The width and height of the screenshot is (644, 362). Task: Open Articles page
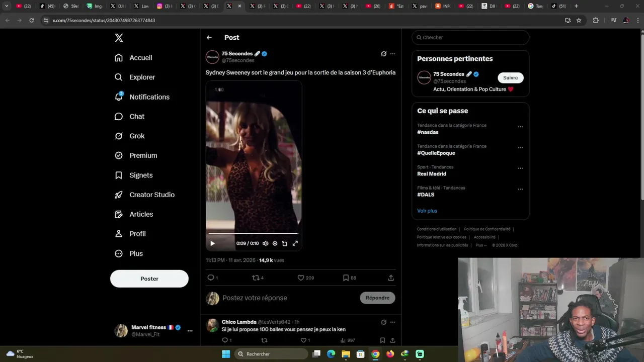click(x=134, y=214)
